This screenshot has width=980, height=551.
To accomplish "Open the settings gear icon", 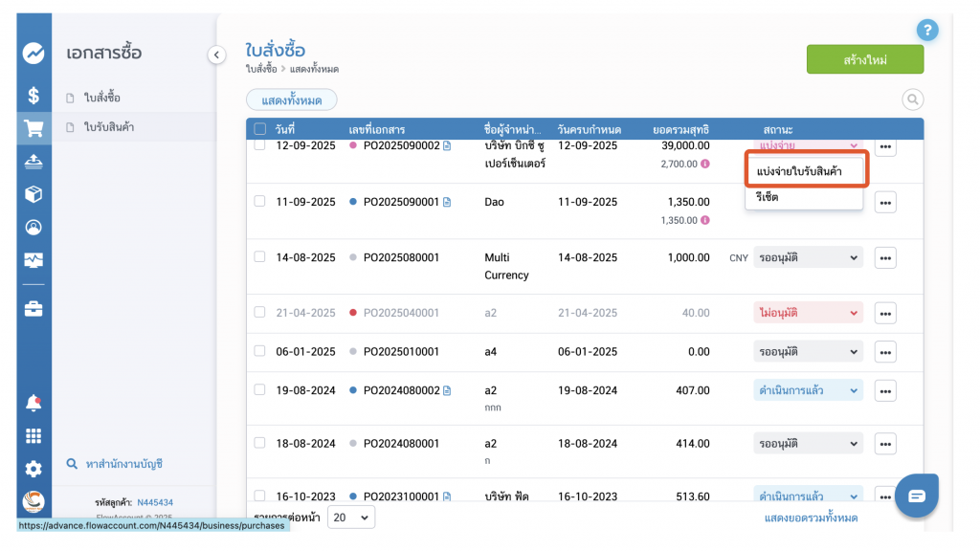I will point(33,469).
